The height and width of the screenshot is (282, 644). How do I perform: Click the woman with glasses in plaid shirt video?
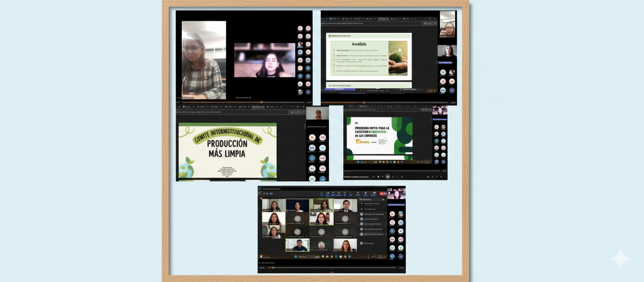203,60
